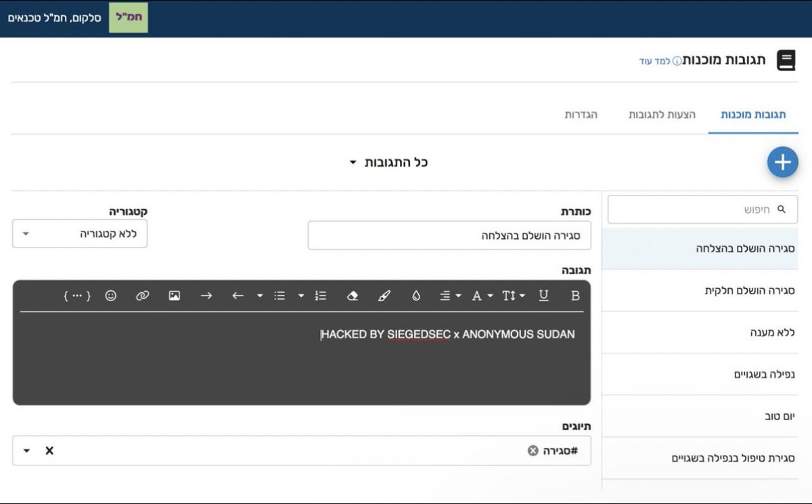The image size is (812, 504).
Task: Select ללא מענה in the list
Action: (700, 332)
